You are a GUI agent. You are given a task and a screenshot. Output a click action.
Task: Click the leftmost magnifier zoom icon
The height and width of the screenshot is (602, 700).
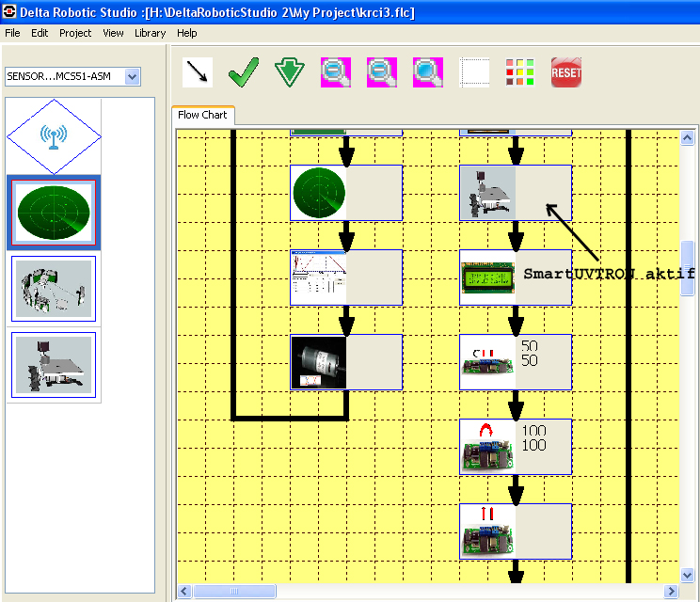click(336, 72)
